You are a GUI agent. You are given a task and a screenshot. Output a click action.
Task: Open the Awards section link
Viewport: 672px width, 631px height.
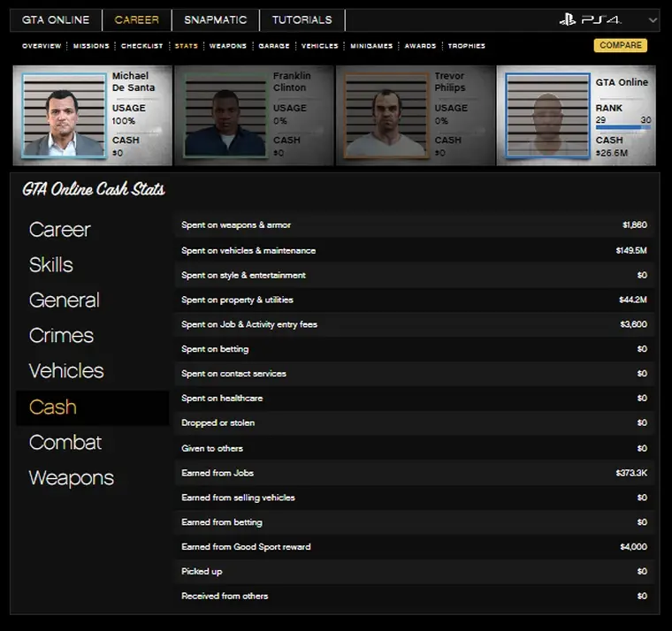pos(420,46)
